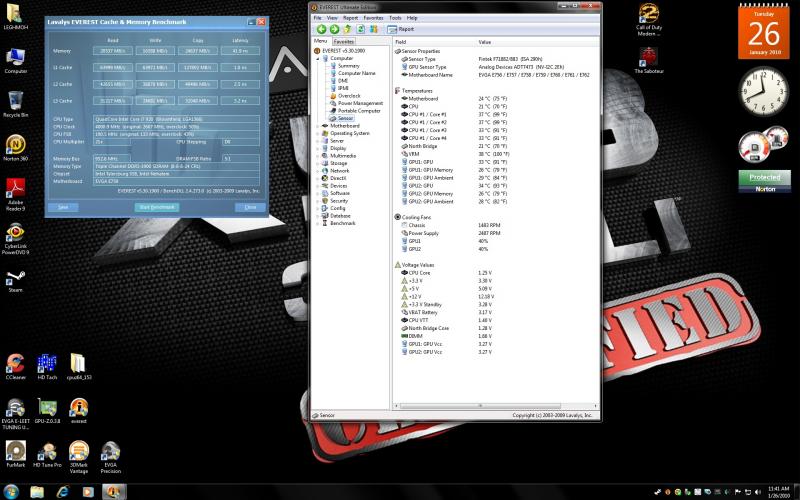Open the Call of Duty Modern desktop shortcut
The height and width of the screenshot is (500, 800).
pyautogui.click(x=648, y=20)
